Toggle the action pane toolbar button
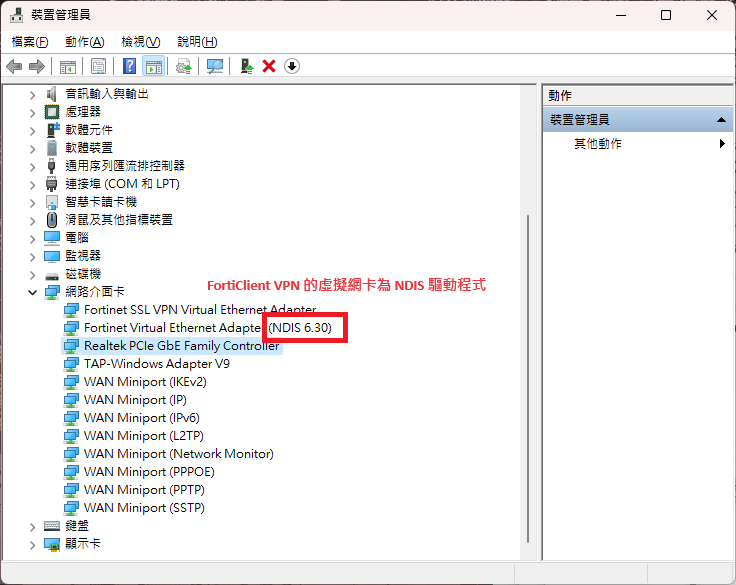This screenshot has width=736, height=585. (153, 66)
